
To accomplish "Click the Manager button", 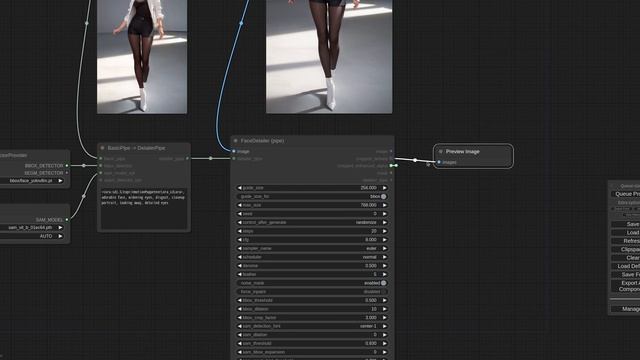I will coord(626,309).
